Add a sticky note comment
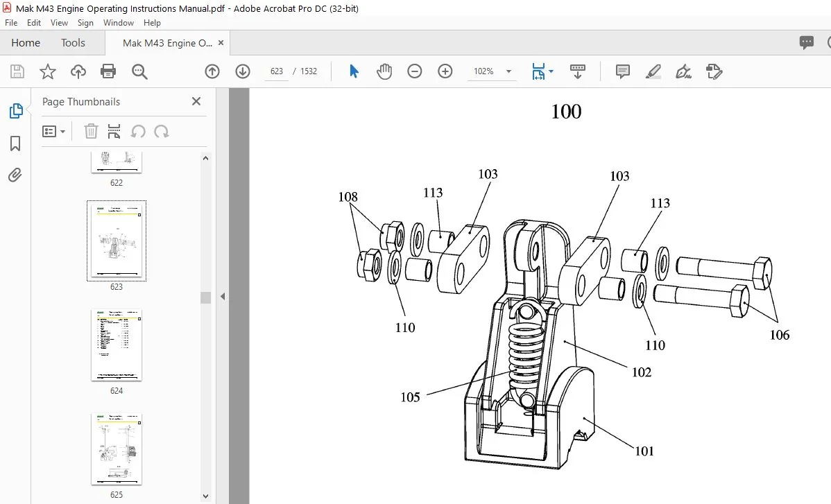This screenshot has height=504, width=831. pos(623,71)
